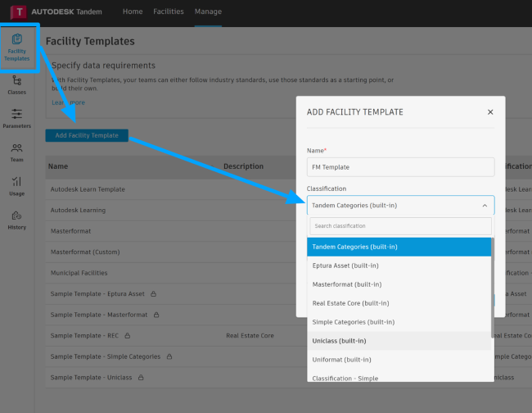
Task: Click Real Estate Core description cell
Action: click(250, 336)
